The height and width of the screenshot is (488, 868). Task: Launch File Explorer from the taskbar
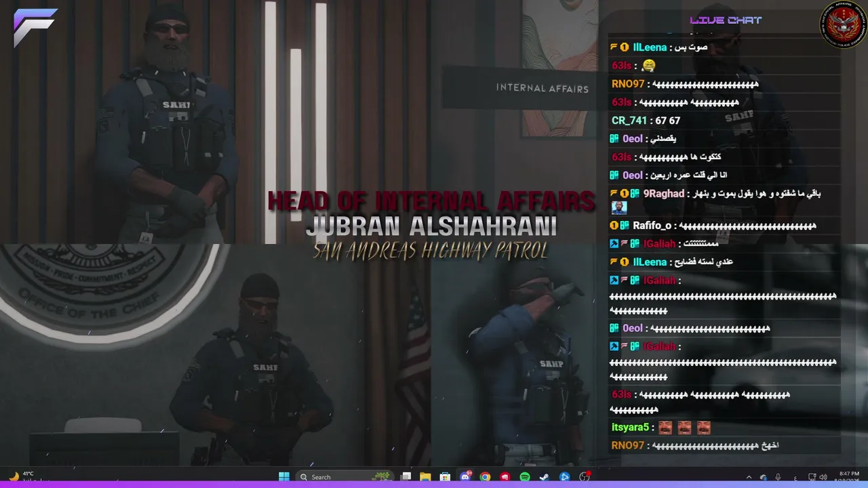pyautogui.click(x=425, y=477)
